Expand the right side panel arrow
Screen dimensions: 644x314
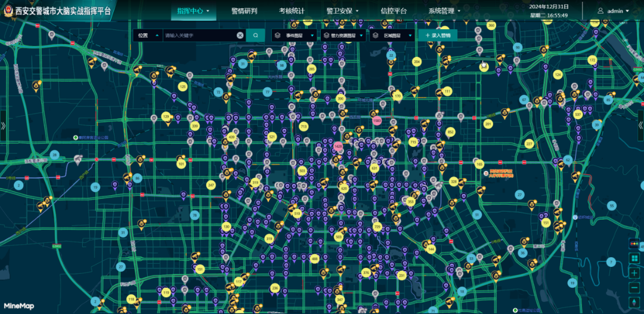click(x=641, y=126)
